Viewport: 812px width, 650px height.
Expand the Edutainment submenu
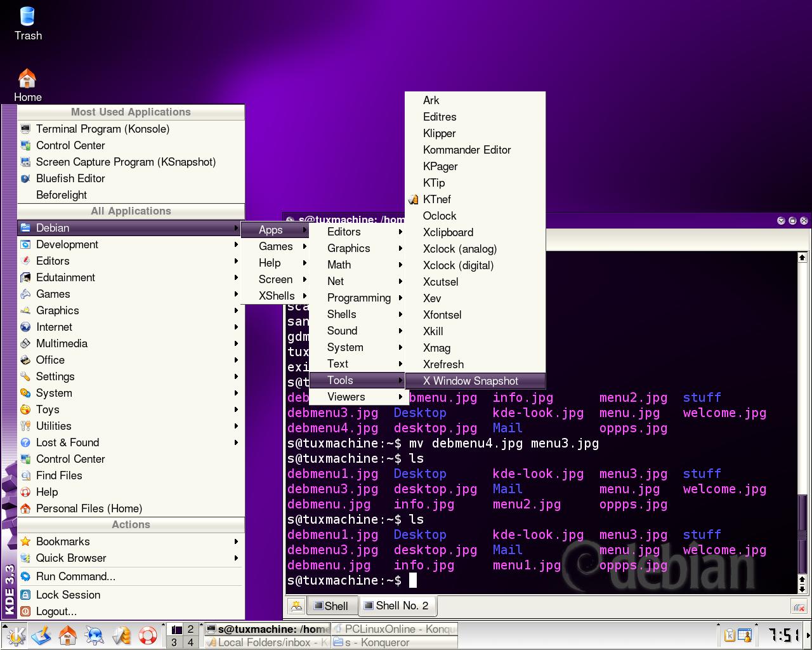pos(131,277)
